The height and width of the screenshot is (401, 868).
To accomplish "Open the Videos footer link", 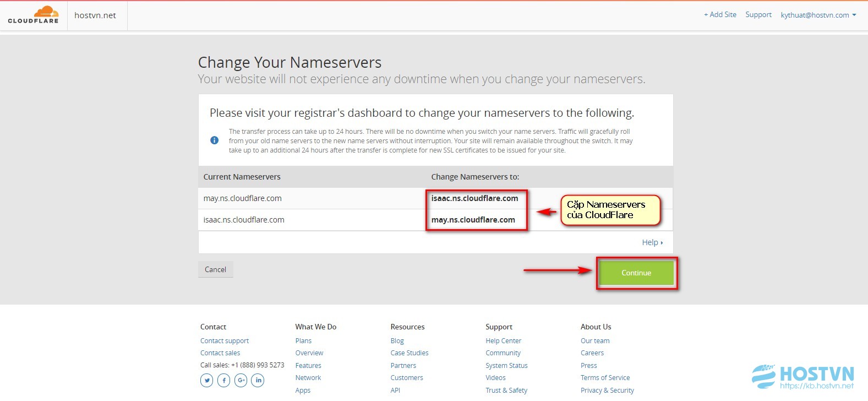I will tap(495, 378).
